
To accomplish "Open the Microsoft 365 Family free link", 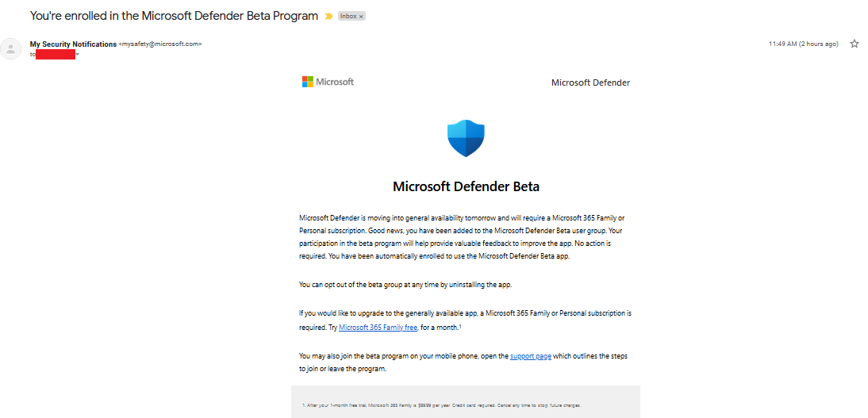I will point(378,328).
